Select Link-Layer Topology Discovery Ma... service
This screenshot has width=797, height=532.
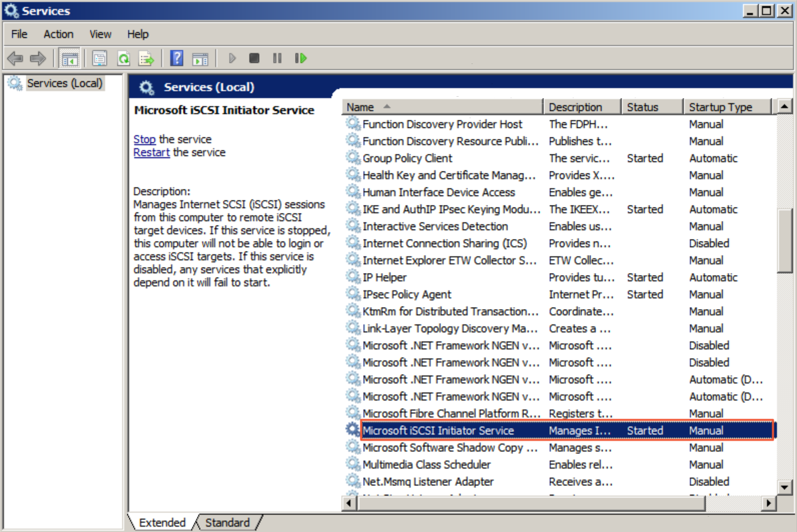[450, 328]
